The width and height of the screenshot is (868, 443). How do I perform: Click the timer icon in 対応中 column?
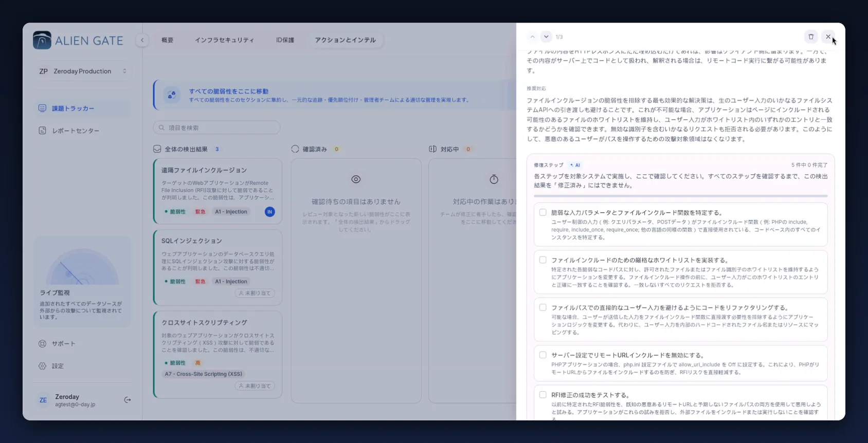pyautogui.click(x=494, y=179)
